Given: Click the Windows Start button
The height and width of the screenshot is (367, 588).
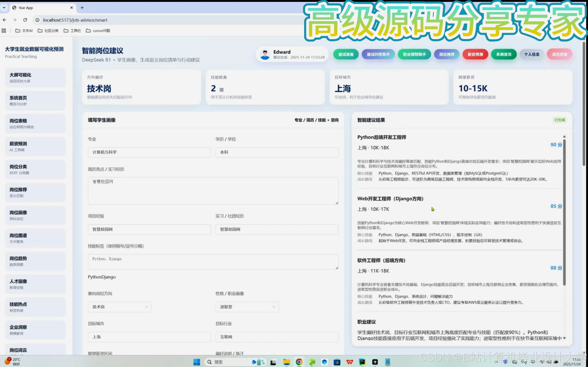Looking at the screenshot, I should tap(197, 362).
